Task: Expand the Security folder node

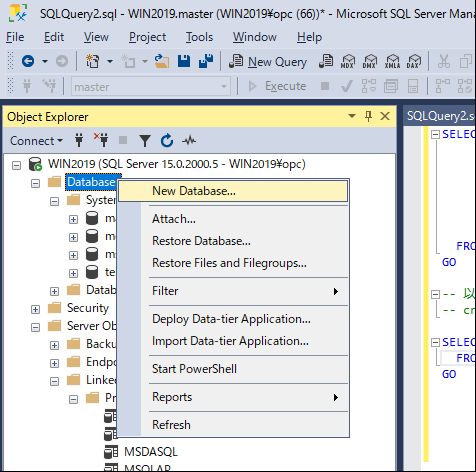Action: pyautogui.click(x=35, y=309)
